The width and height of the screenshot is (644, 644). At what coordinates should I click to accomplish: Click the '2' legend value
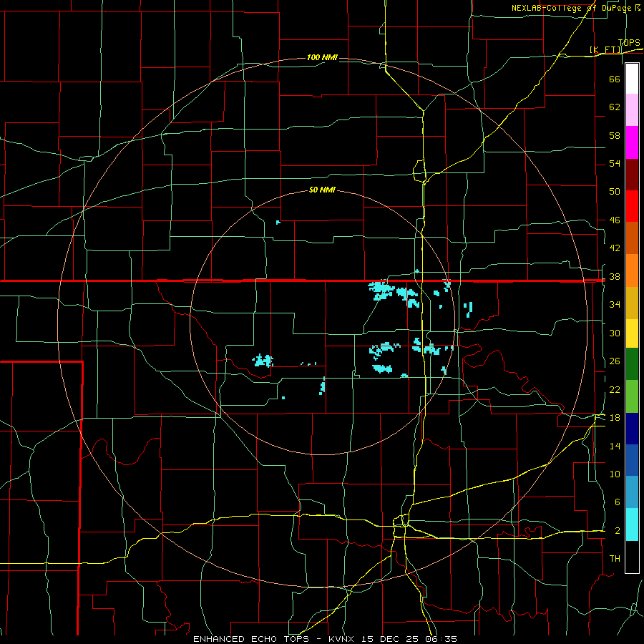pos(618,531)
